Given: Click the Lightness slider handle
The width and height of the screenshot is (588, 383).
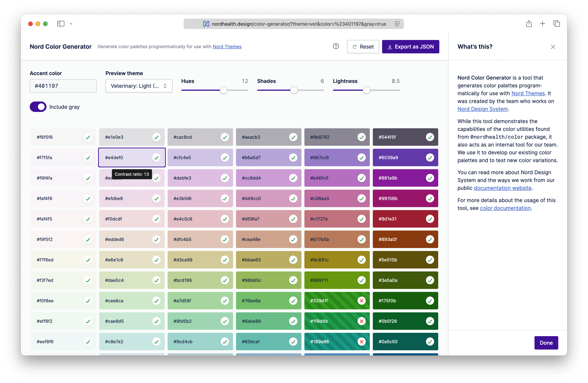Looking at the screenshot, I should 366,90.
